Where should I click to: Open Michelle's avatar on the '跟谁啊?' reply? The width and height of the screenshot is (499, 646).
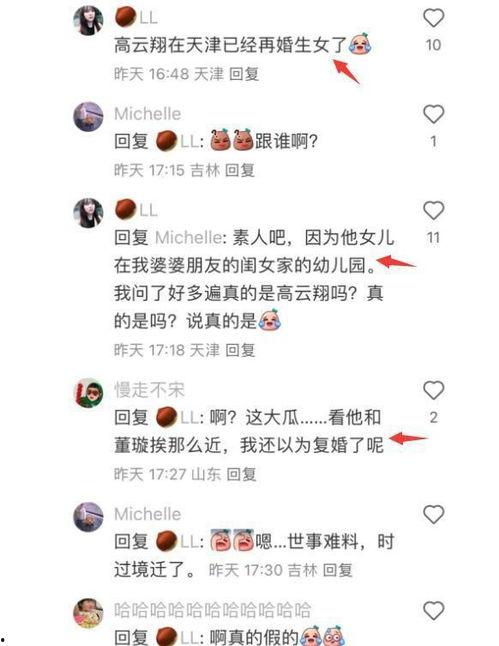point(88,117)
